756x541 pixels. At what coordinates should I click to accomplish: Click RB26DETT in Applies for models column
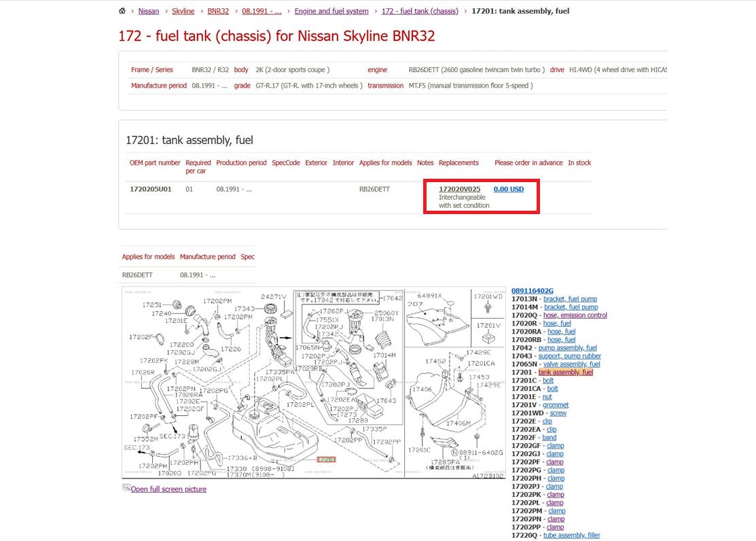374,189
